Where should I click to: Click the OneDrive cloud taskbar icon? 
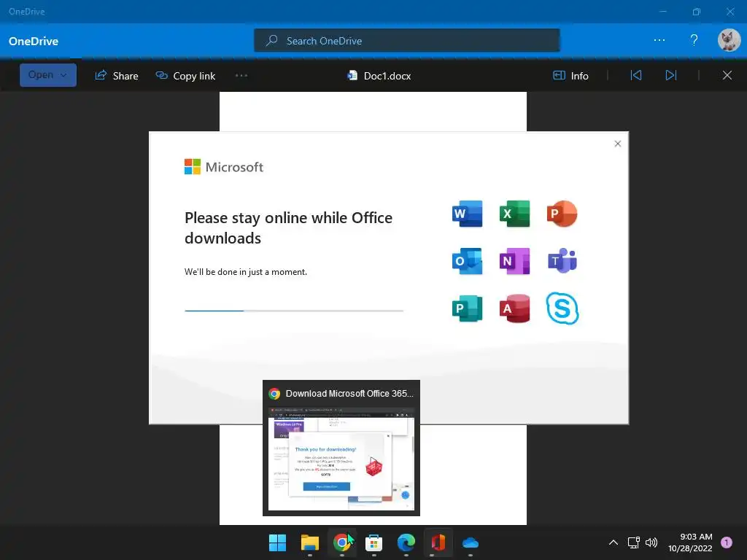tap(471, 542)
